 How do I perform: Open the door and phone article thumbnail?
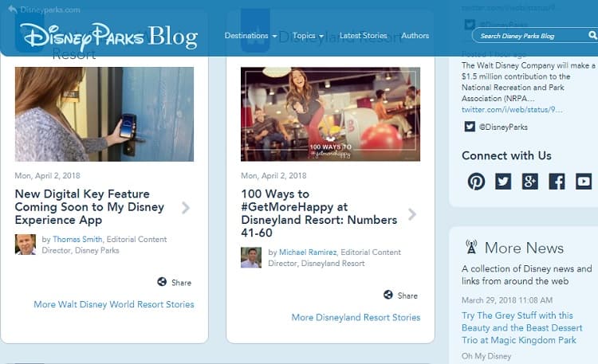click(x=104, y=114)
